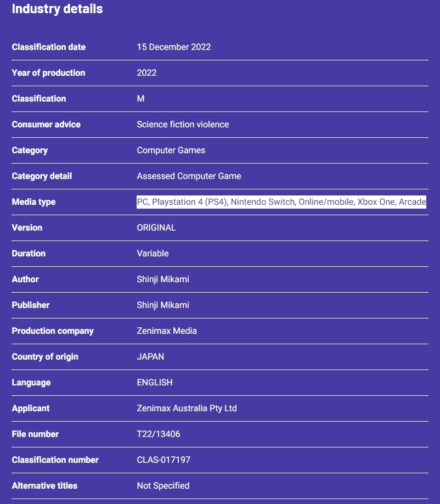Click applicant Zenimax Australia Pty Ltd
Screen dimensions: 440x504
coord(187,408)
